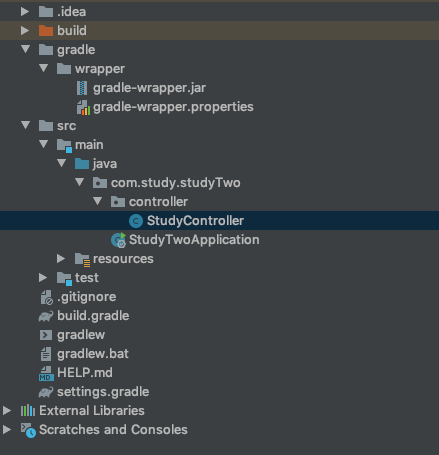This screenshot has height=455, width=439.
Task: Select the gradlew.bat file name
Action: [x=93, y=354]
